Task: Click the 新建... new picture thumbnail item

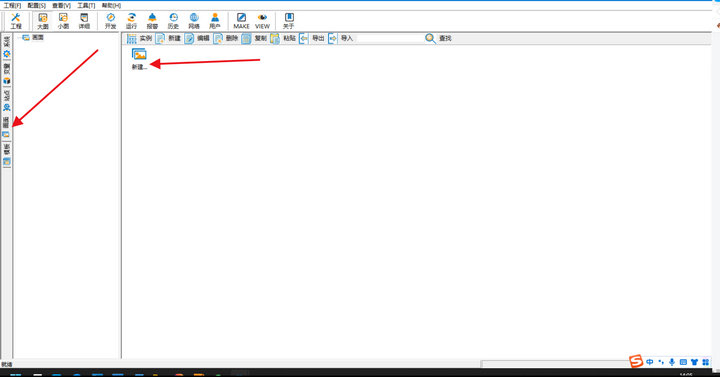Action: tap(139, 59)
